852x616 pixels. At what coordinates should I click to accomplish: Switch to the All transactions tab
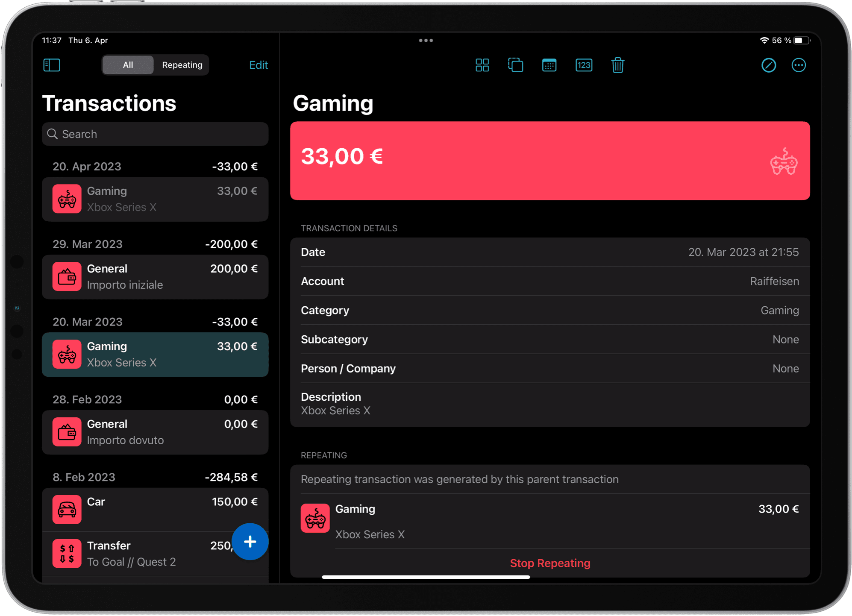point(126,64)
